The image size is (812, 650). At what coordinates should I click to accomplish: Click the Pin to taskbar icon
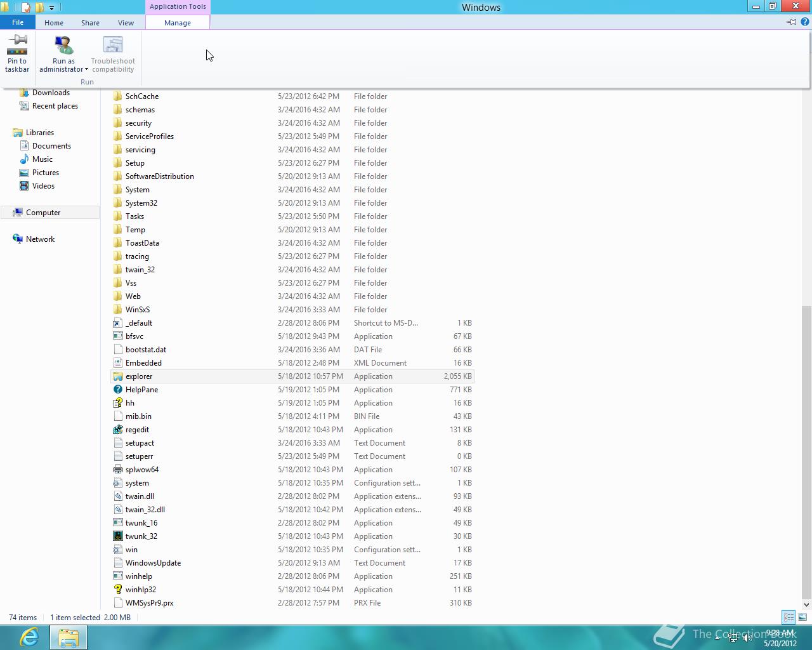coord(17,45)
